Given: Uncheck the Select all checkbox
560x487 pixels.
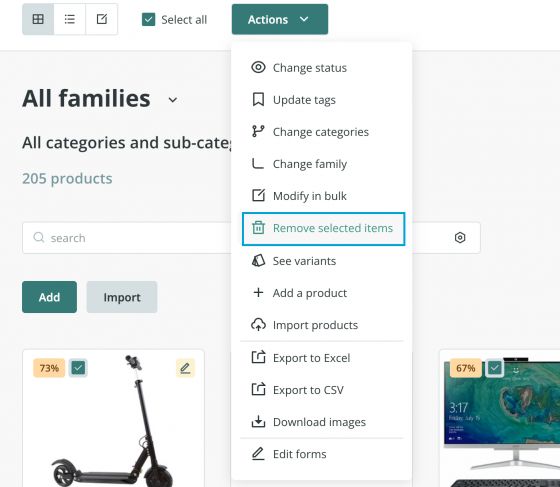Looking at the screenshot, I should tap(149, 19).
